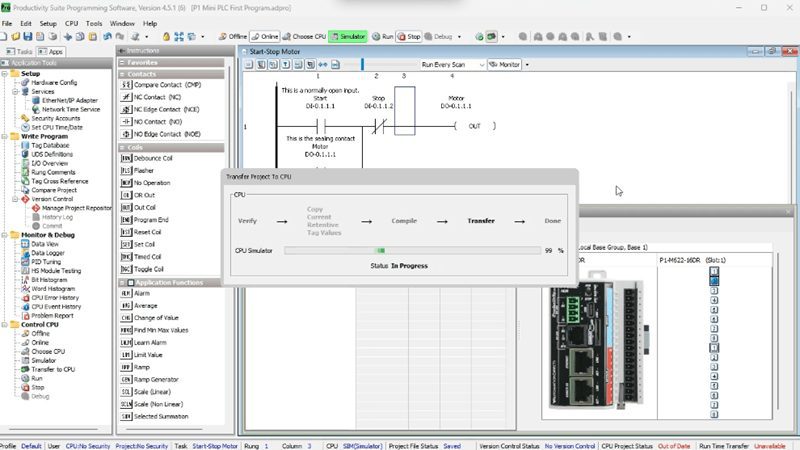The width and height of the screenshot is (800, 450).
Task: Open the dropdown arrow next to Monitor
Action: pyautogui.click(x=527, y=65)
